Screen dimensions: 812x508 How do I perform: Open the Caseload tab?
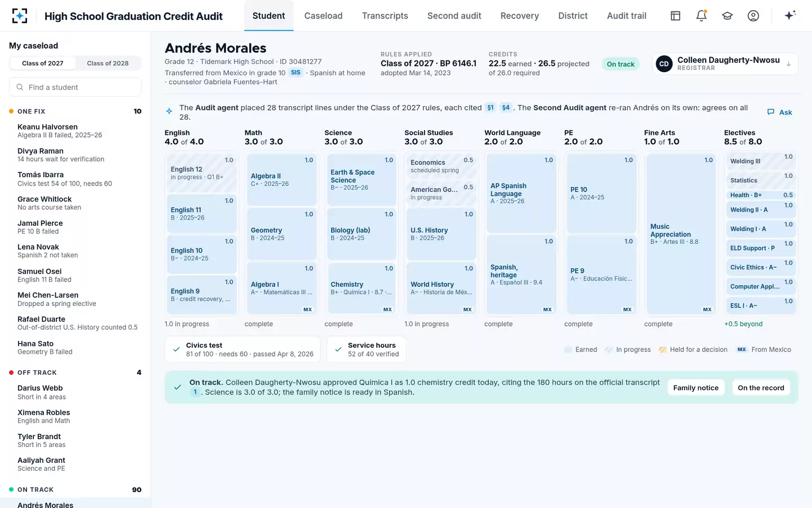pos(323,16)
